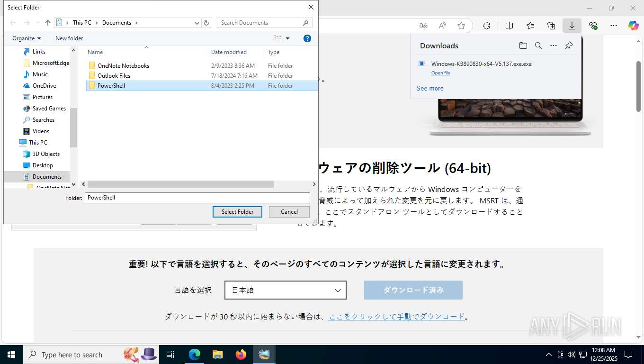Viewport: 644px width, 364px height.
Task: Click Search Documents field
Action: (265, 23)
